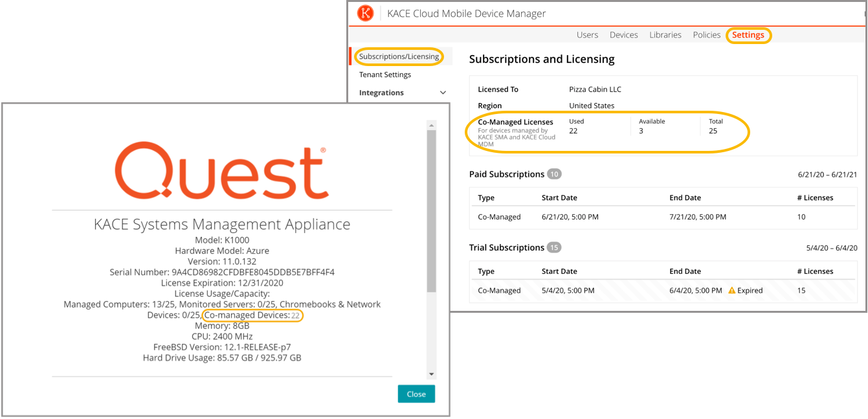868x419 pixels.
Task: Click the trial subscriptions count badge showing 15
Action: coord(555,247)
